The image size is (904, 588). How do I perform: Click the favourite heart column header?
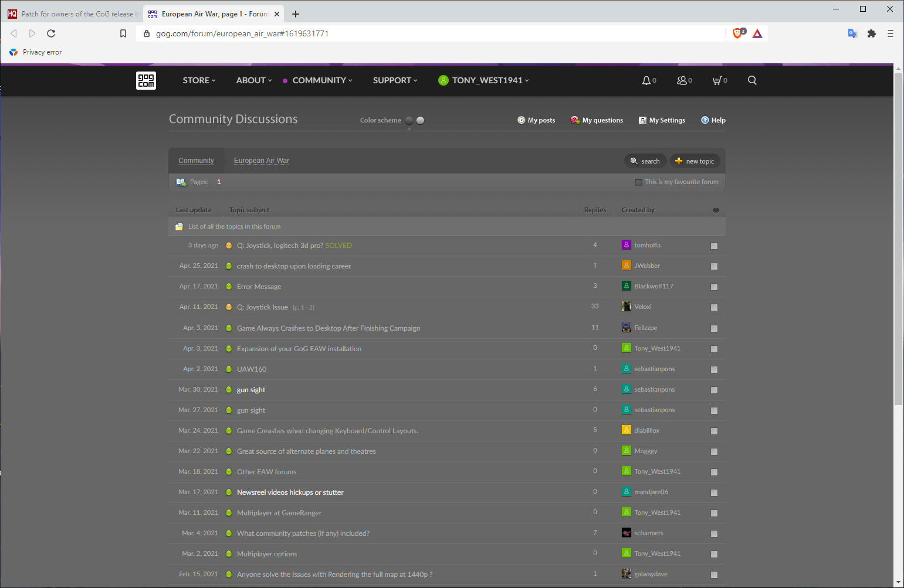[716, 210]
